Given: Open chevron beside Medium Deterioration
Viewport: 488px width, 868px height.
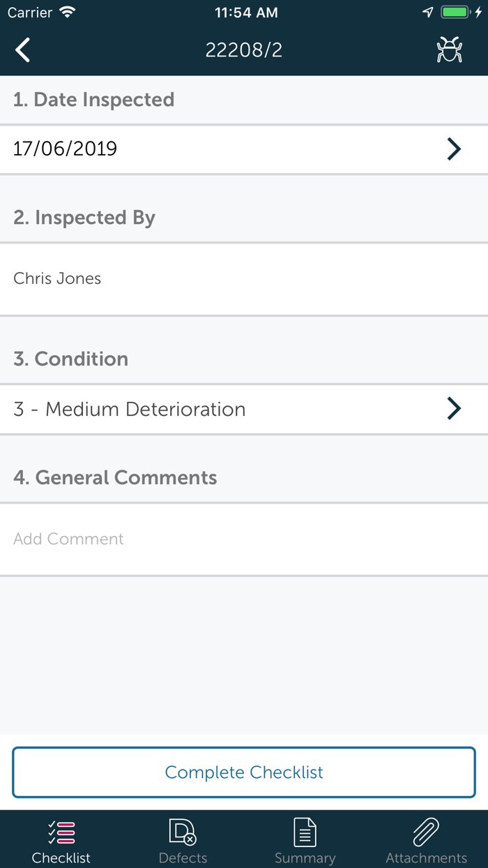Looking at the screenshot, I should point(454,408).
